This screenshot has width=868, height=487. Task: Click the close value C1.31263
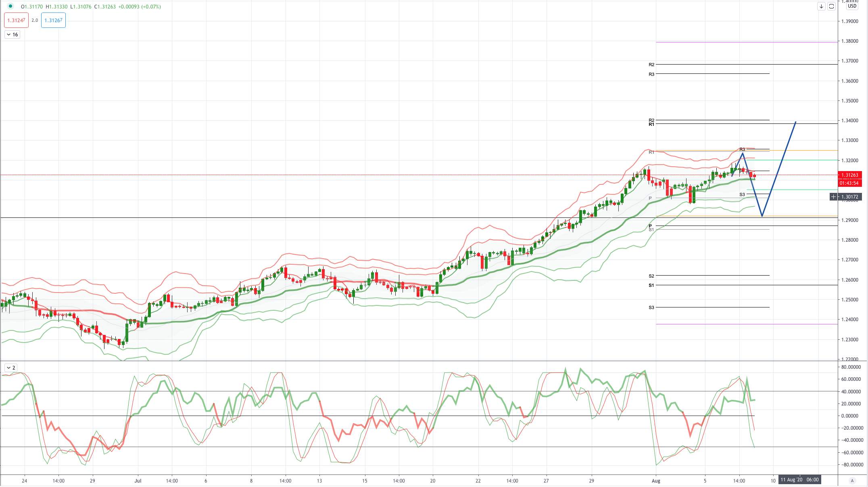pyautogui.click(x=105, y=6)
